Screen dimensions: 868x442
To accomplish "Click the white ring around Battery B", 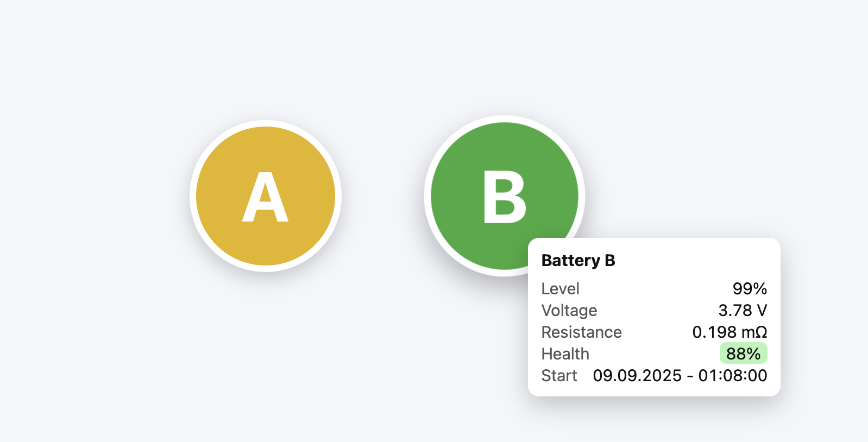I will [427, 196].
